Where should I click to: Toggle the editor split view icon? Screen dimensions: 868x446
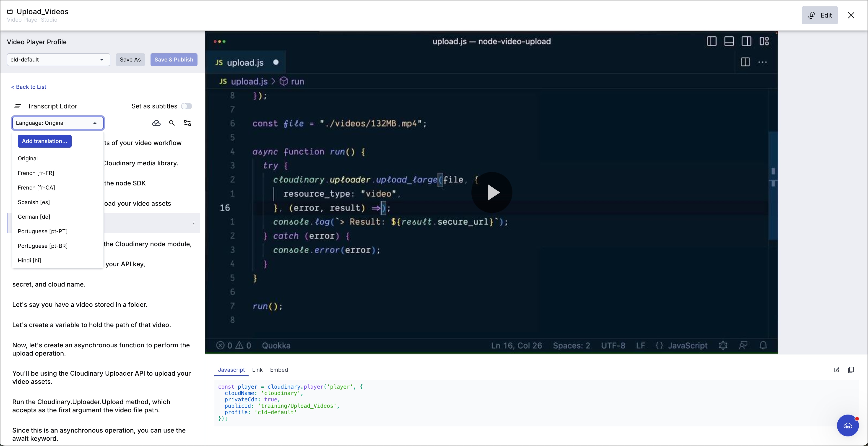(x=745, y=62)
